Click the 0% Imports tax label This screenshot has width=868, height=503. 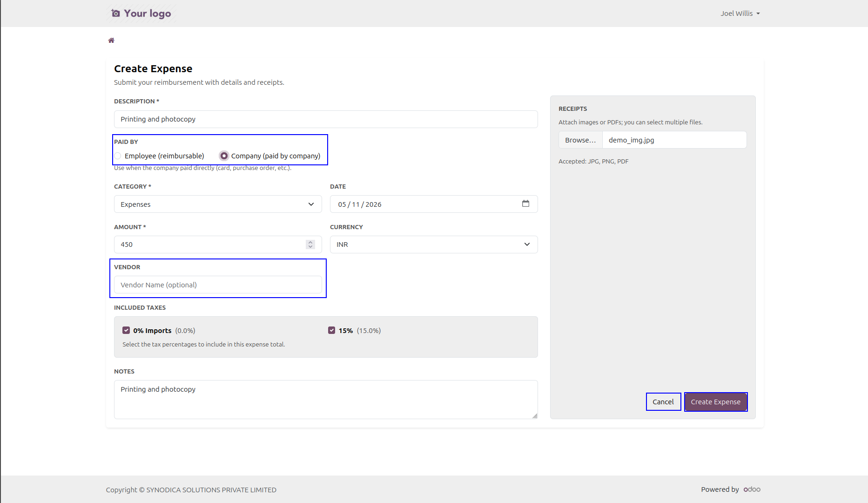(x=152, y=331)
